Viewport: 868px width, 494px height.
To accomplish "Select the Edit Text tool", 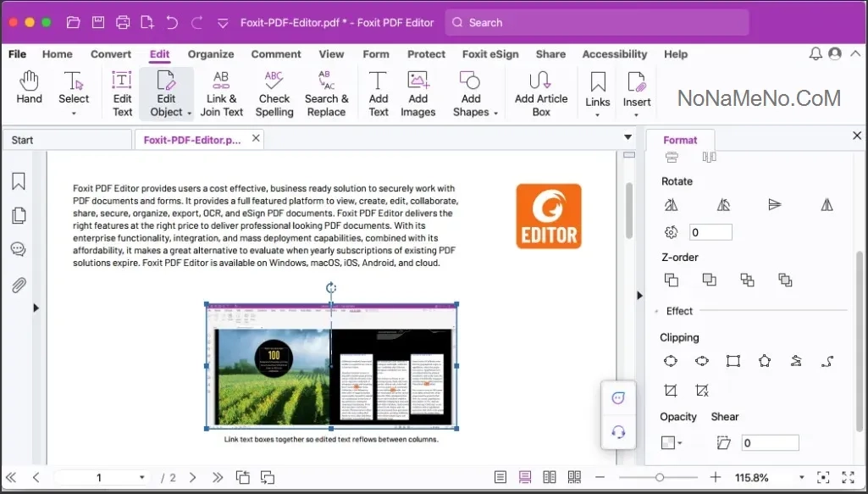I will [x=122, y=93].
